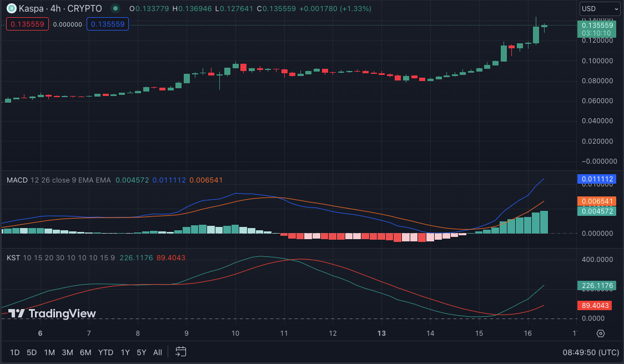Click the Kaspa coin logo icon
The image size is (624, 364).
[x=12, y=8]
